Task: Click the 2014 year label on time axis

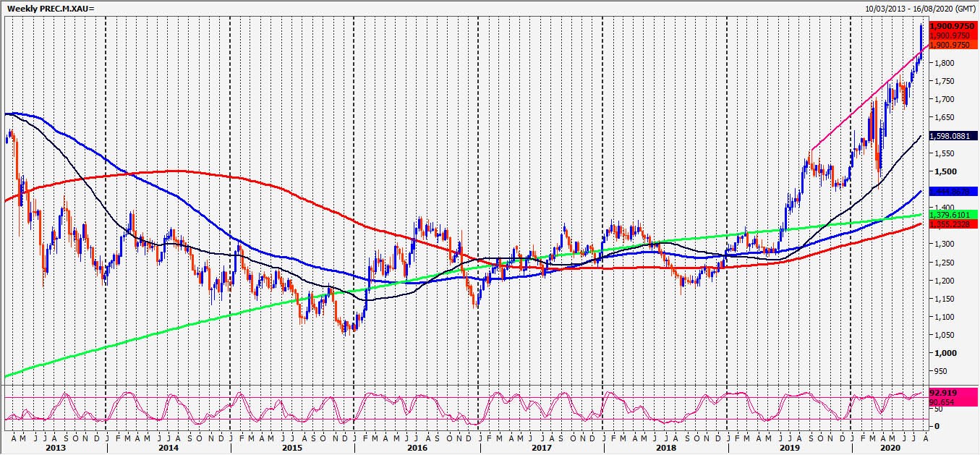Action: (168, 448)
